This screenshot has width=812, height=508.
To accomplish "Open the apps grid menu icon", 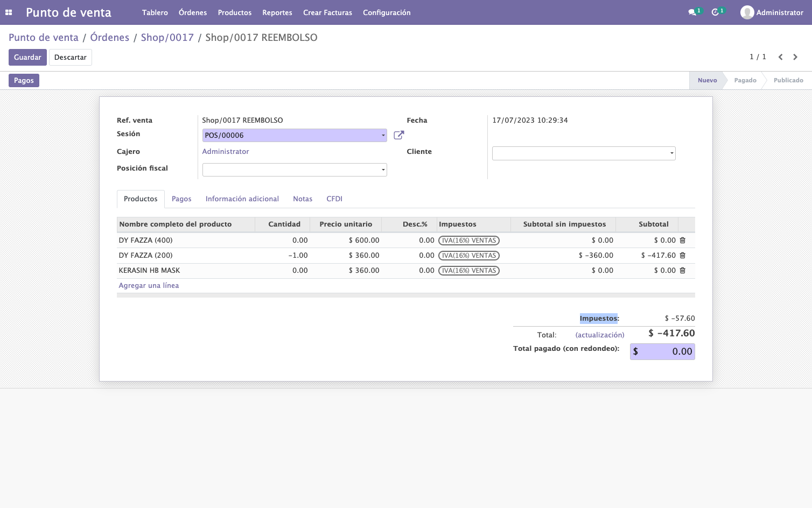I will (9, 12).
